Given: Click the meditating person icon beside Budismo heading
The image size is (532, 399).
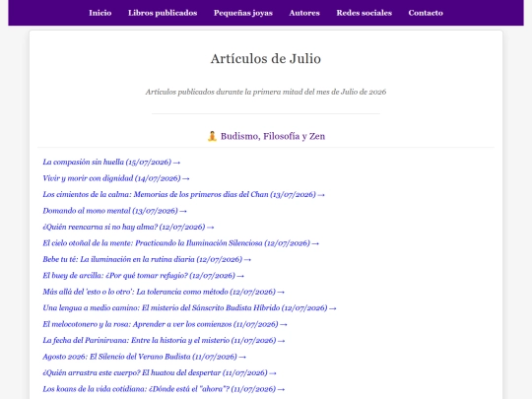Looking at the screenshot, I should (x=212, y=136).
